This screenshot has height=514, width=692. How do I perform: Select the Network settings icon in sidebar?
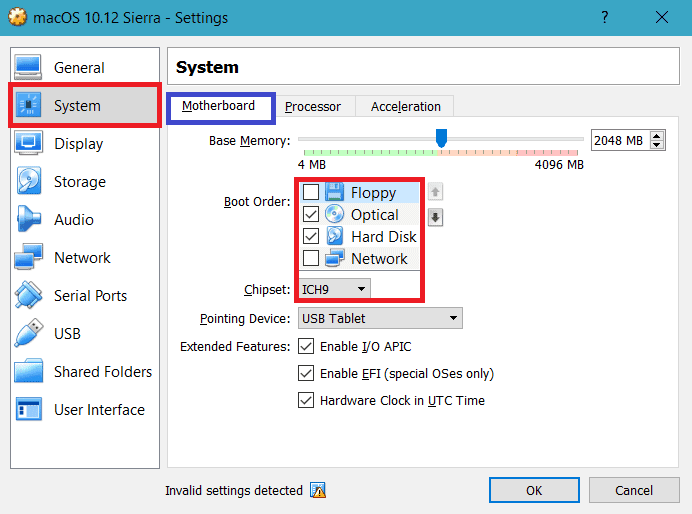tap(28, 257)
